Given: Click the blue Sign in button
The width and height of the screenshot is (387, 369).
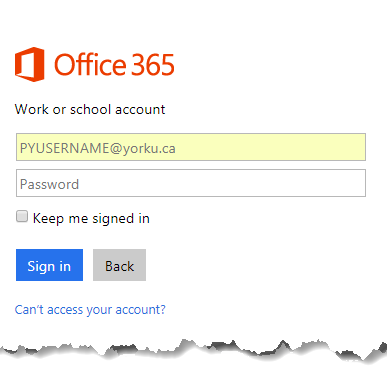Looking at the screenshot, I should point(49,265).
